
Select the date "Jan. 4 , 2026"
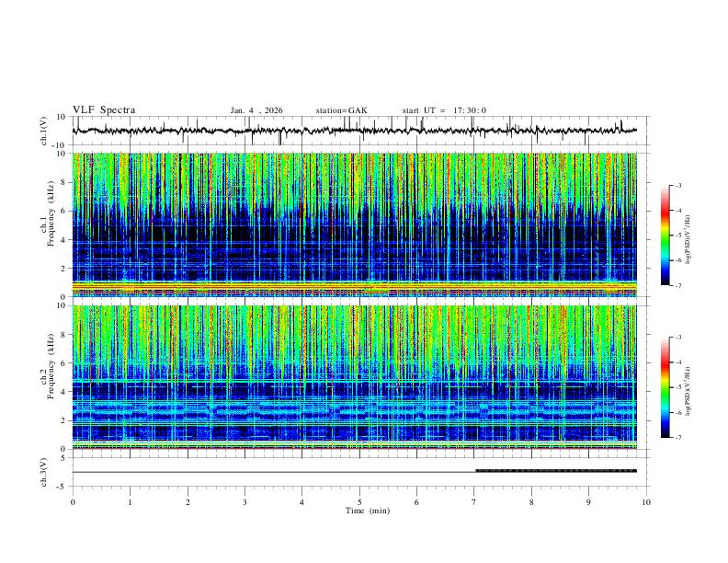[x=256, y=110]
